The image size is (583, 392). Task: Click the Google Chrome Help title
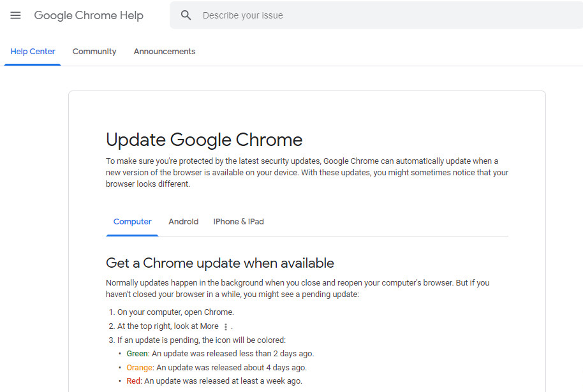point(89,15)
